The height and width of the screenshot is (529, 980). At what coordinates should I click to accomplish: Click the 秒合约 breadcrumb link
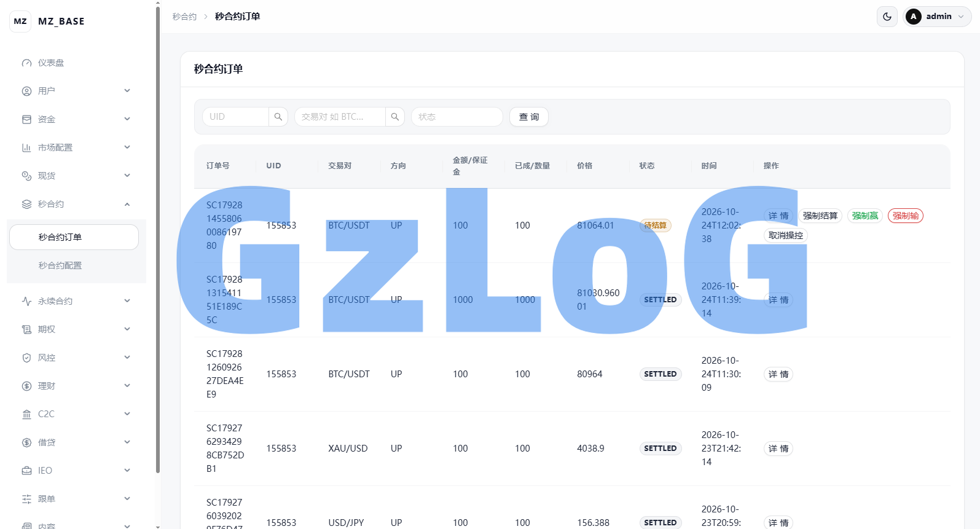pos(184,17)
